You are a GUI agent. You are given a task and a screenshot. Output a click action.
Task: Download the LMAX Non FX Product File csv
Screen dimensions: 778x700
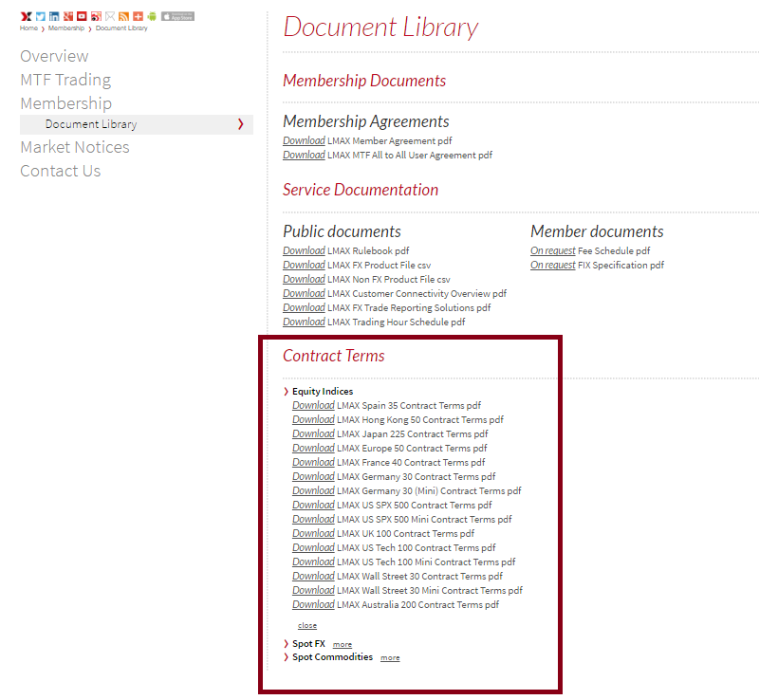pos(304,279)
